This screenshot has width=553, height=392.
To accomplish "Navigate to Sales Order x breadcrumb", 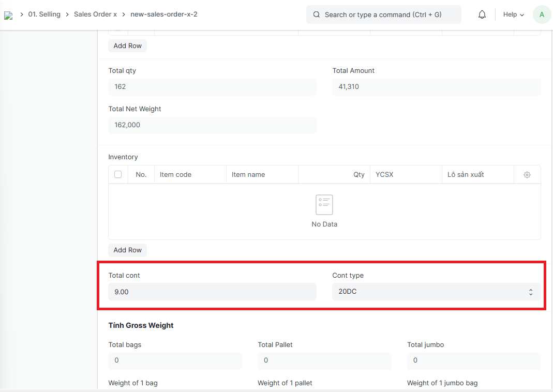I will point(95,14).
